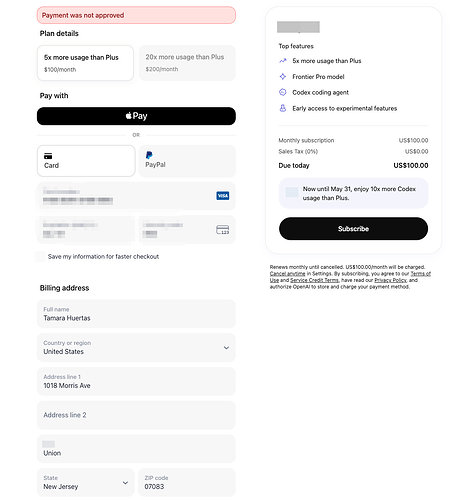This screenshot has width=466, height=500.
Task: Click the usage trend arrow feature icon
Action: [283, 61]
